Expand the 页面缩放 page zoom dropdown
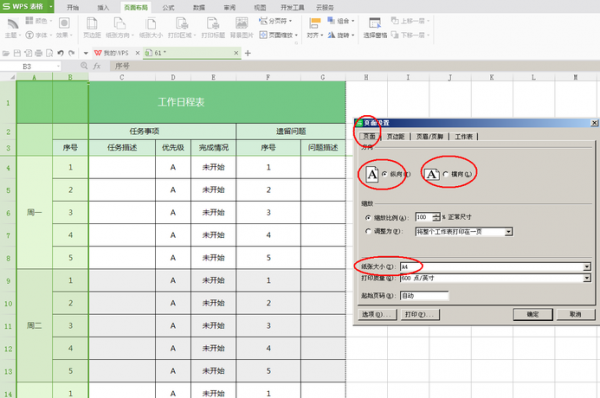Image resolution: width=600 pixels, height=398 pixels. click(x=297, y=35)
